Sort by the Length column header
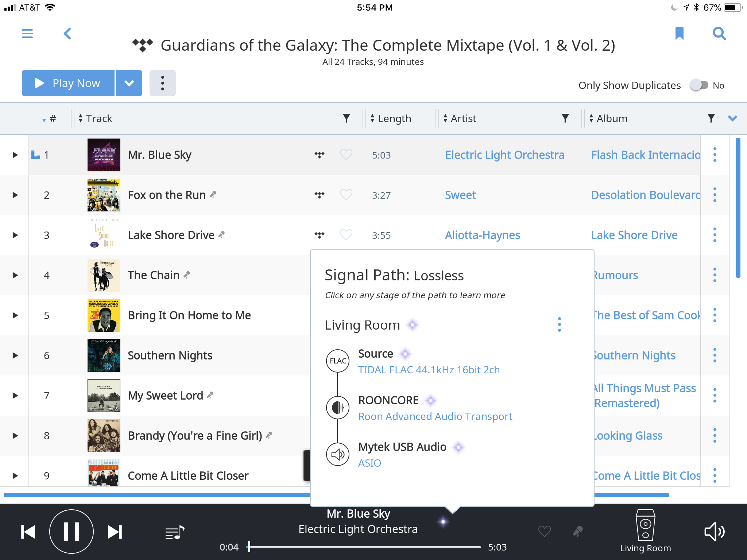Image resolution: width=747 pixels, height=560 pixels. 391,118
